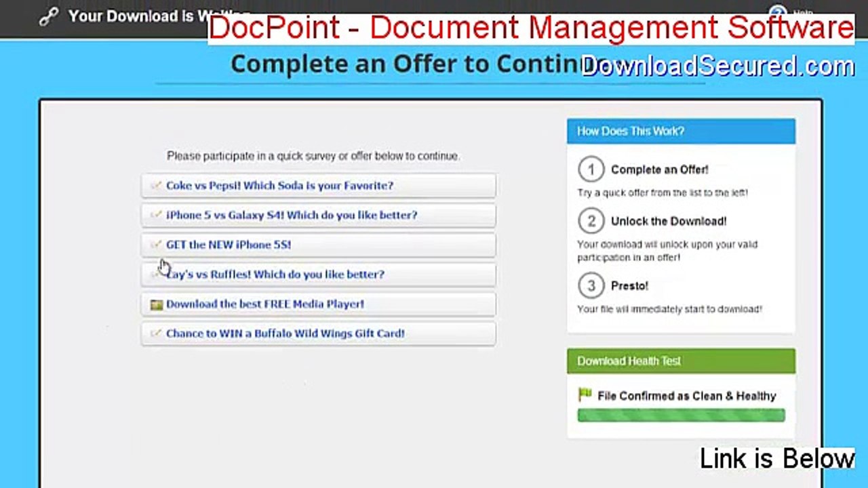Select the GET the NEW iPhone 5S offer
868x488 pixels.
point(318,245)
